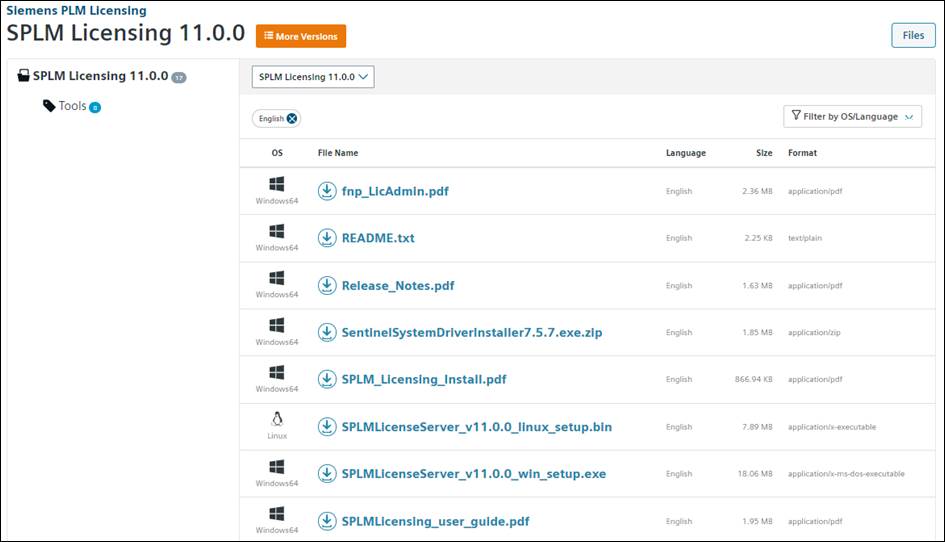The image size is (945, 542).
Task: Select Tools in the left sidebar
Action: pyautogui.click(x=72, y=106)
